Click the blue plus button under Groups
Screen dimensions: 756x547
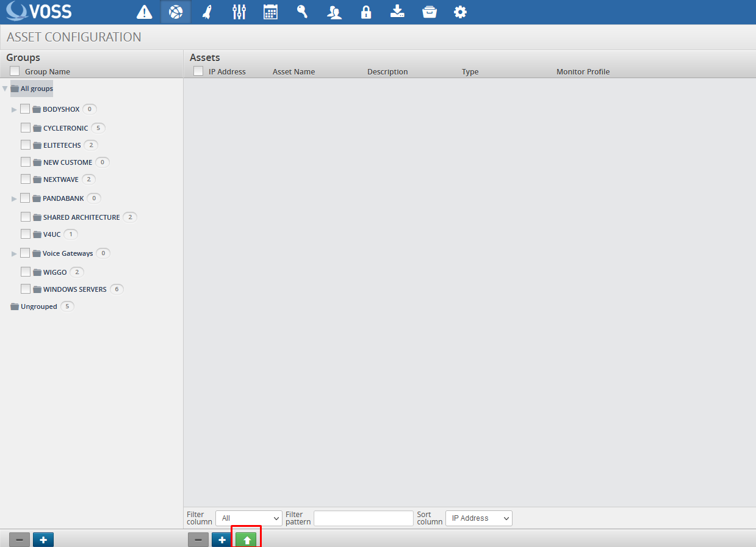(x=43, y=540)
